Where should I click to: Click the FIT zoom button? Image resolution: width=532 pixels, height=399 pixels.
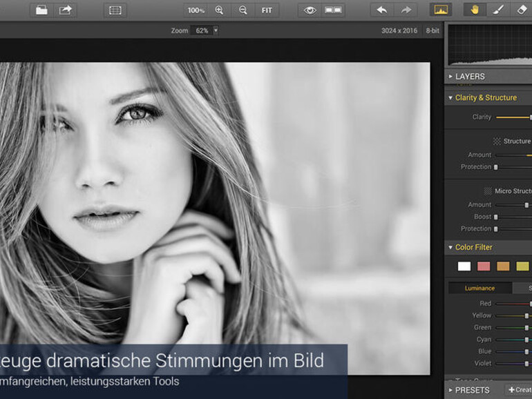click(267, 10)
